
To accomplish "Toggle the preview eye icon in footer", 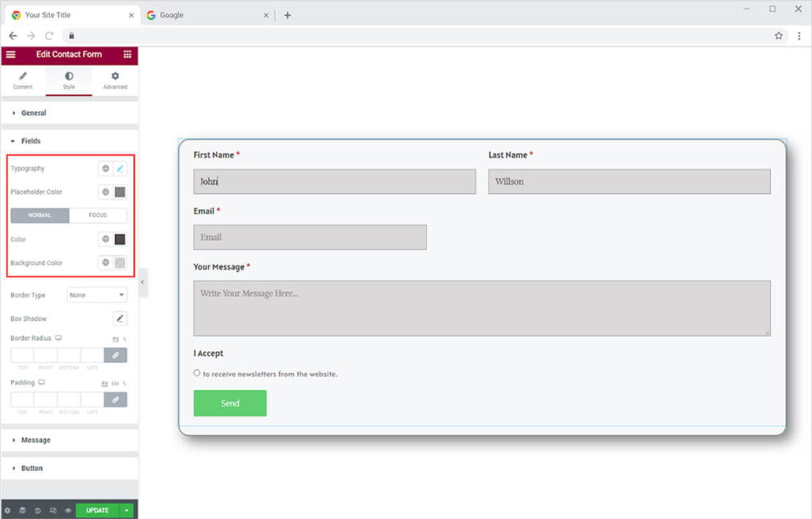I will tap(67, 510).
